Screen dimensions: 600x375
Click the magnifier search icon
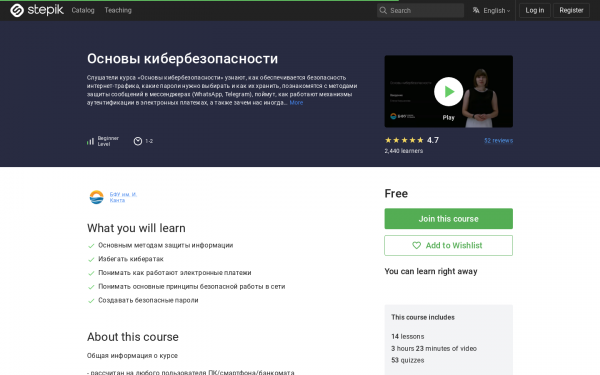coord(383,10)
